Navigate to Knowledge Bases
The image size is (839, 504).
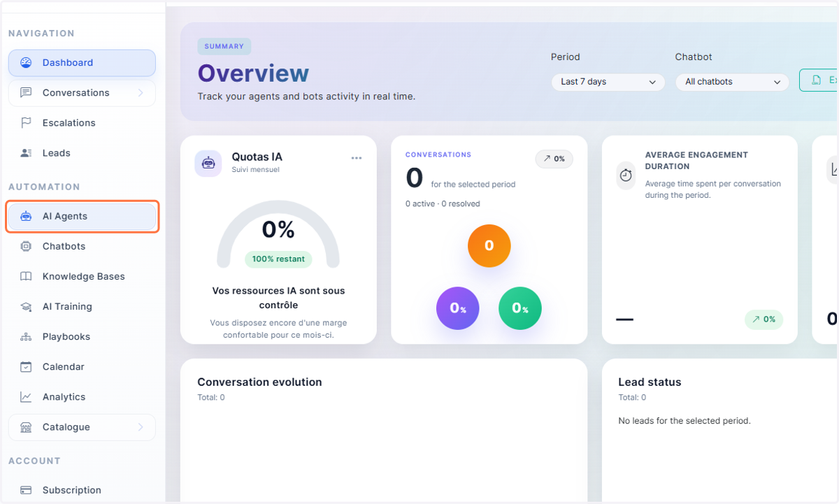pyautogui.click(x=82, y=276)
